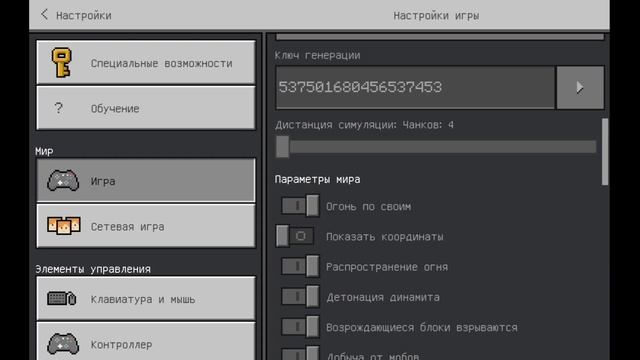Click the seed field Ключ генерации
The image size is (640, 360).
point(415,87)
